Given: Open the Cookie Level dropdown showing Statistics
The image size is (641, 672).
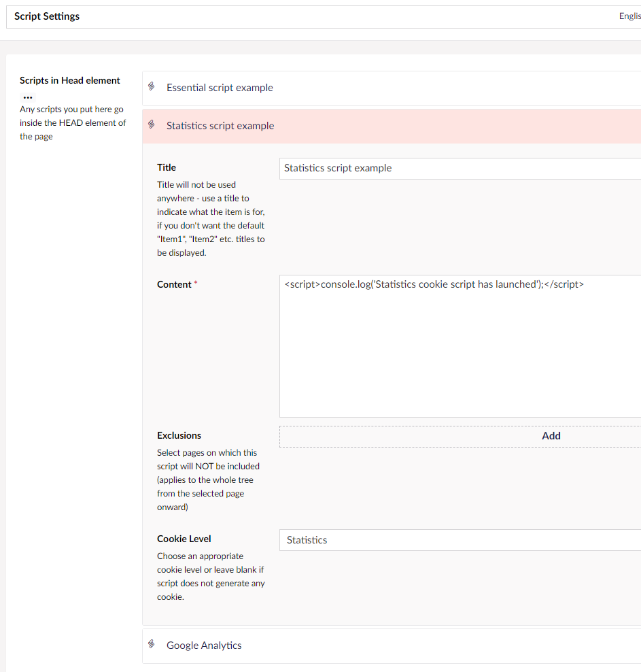Looking at the screenshot, I should tap(460, 540).
